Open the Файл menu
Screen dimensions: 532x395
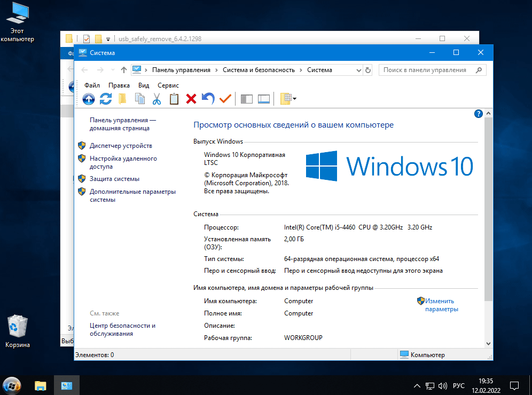tap(92, 85)
